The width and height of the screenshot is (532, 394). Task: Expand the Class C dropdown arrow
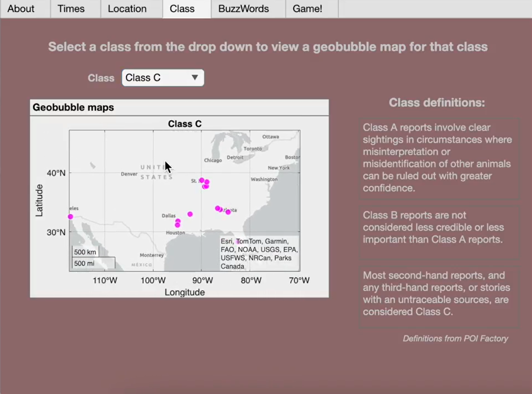pos(195,78)
